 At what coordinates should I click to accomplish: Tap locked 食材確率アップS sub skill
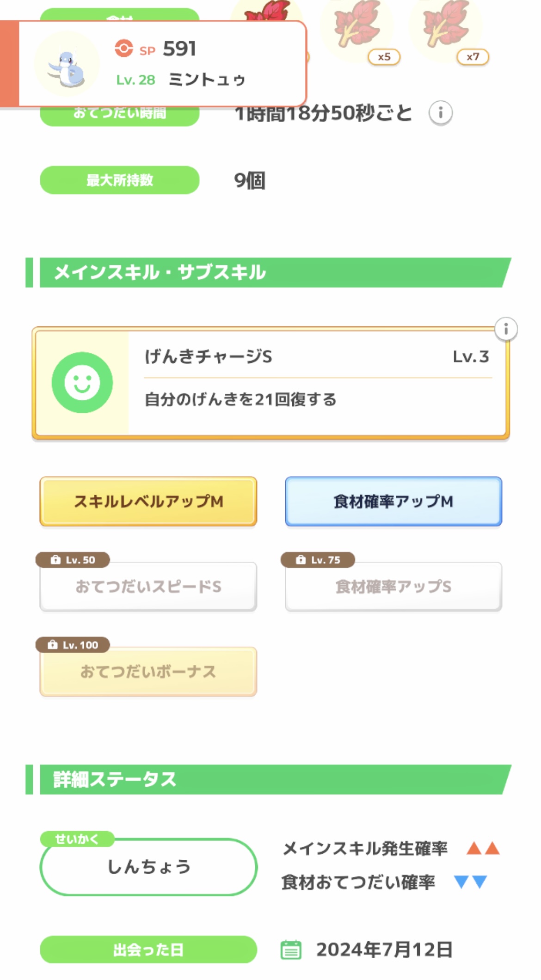point(393,587)
